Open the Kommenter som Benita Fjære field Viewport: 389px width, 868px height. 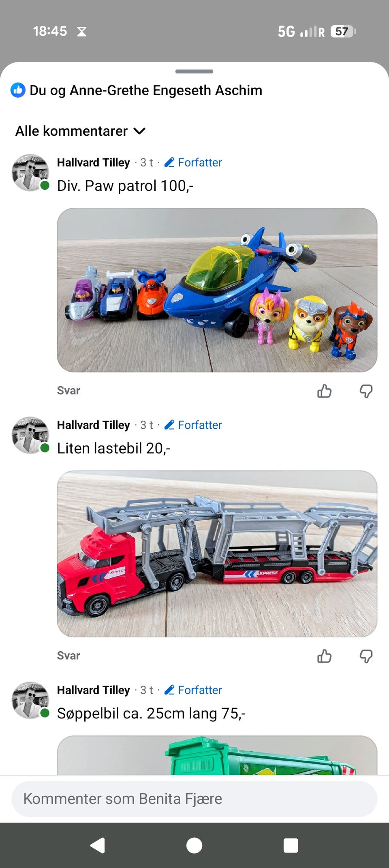[x=194, y=799]
